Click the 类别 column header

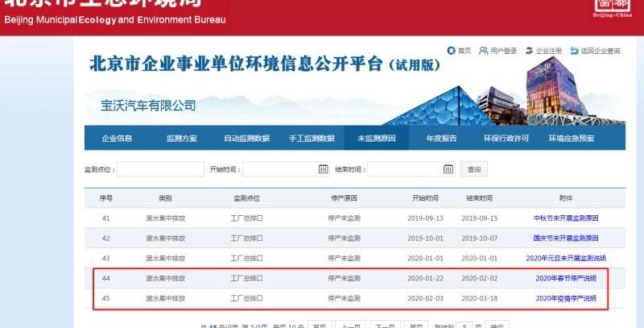[165, 198]
